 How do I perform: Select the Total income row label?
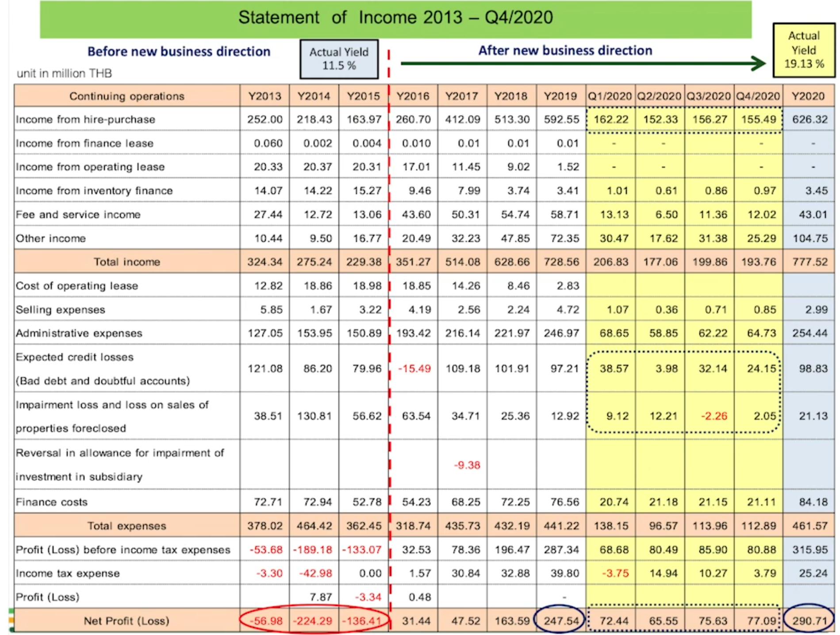[127, 262]
